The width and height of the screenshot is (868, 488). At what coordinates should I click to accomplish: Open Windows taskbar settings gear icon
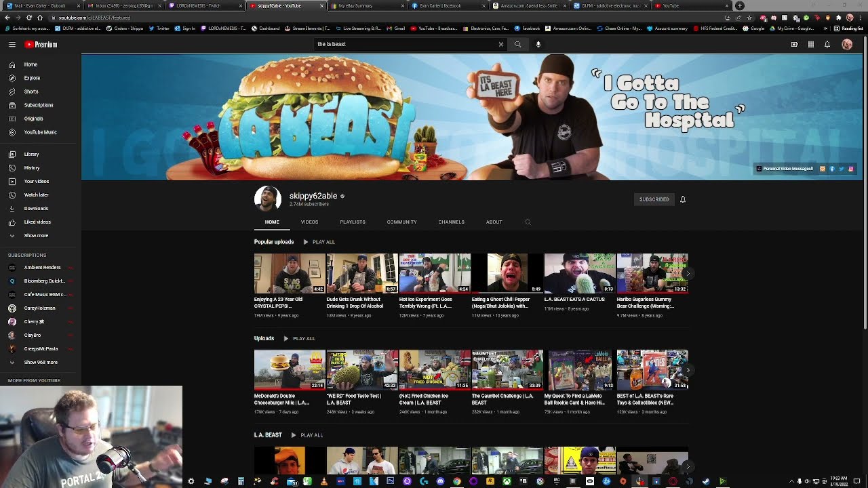coord(191,481)
